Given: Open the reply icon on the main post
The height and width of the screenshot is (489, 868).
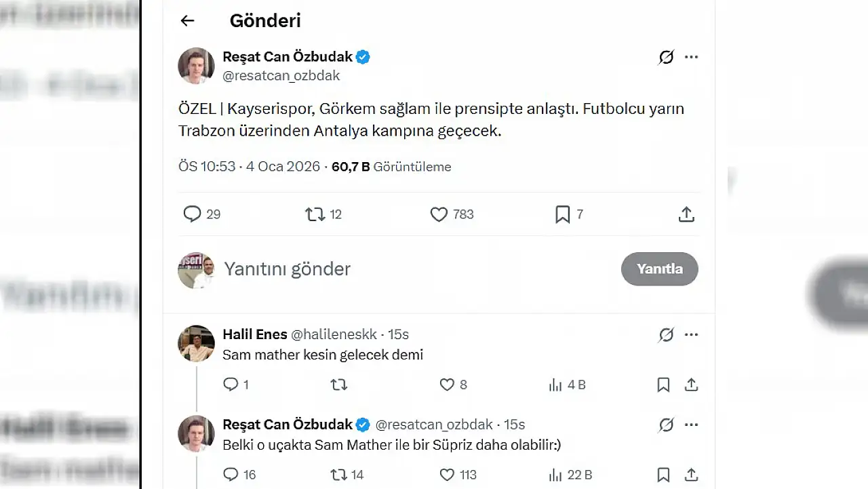Looking at the screenshot, I should (x=192, y=214).
